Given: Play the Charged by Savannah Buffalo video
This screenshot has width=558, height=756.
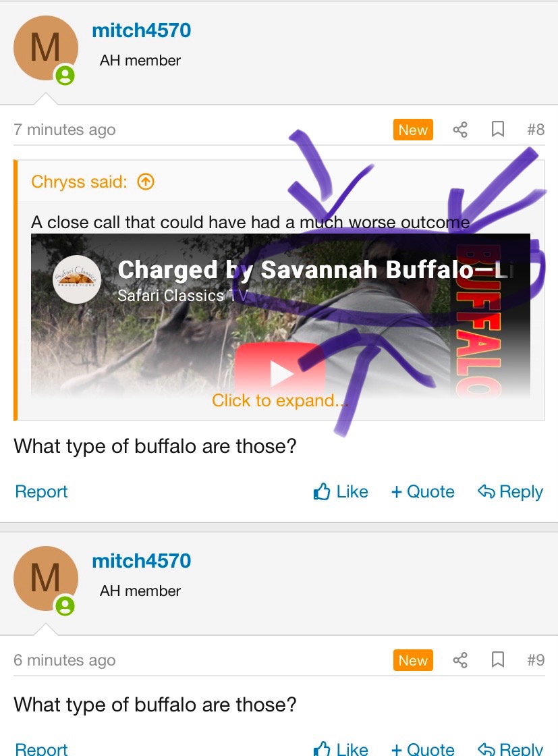Looking at the screenshot, I should [x=281, y=372].
